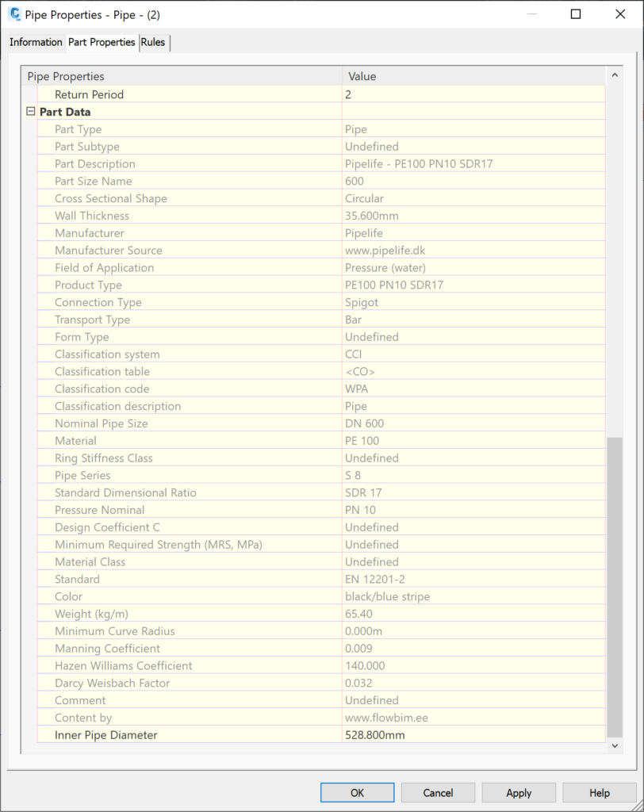Select Minimum Required Strength (MRS, MPa) label
Screen dimensions: 644x812
pos(159,544)
